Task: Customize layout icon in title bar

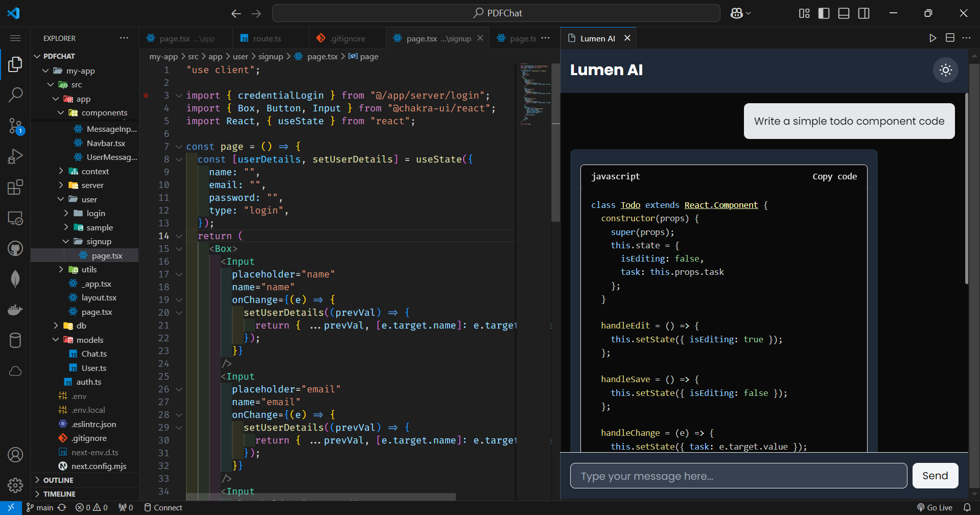Action: [x=804, y=13]
